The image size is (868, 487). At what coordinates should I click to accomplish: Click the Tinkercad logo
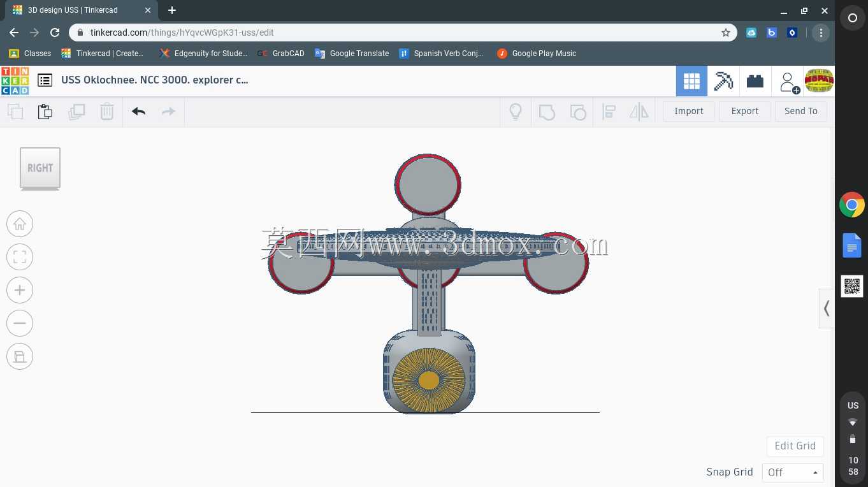(15, 81)
